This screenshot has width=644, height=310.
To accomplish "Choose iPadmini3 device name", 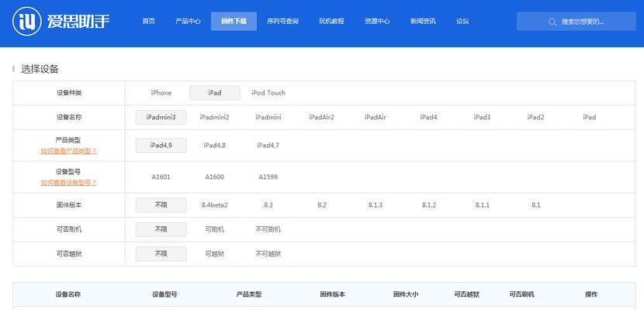I will click(161, 117).
